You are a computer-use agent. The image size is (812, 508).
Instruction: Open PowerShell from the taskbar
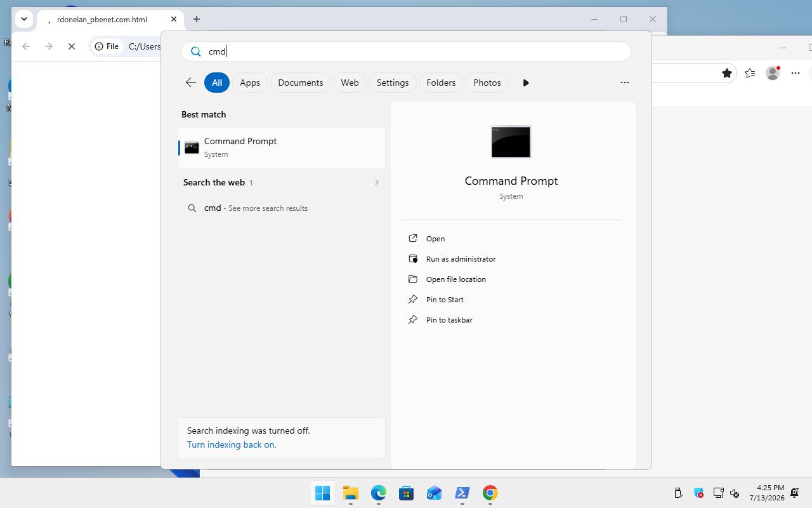462,493
